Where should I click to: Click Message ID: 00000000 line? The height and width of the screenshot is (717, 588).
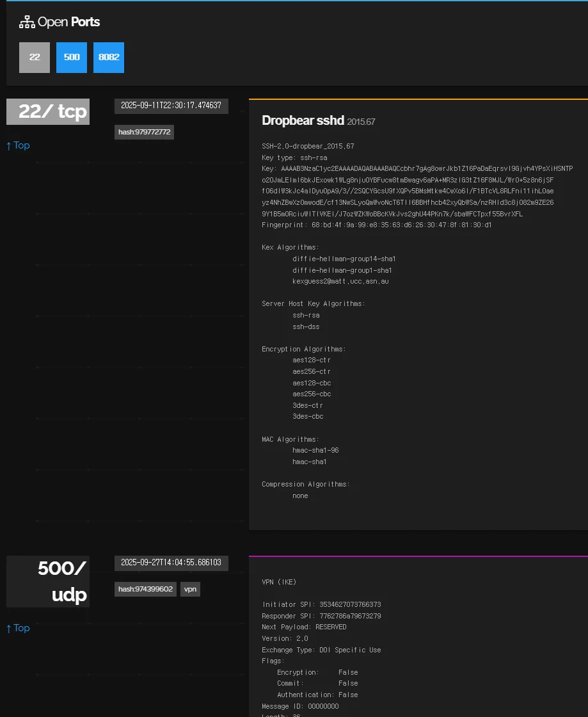pyautogui.click(x=300, y=706)
